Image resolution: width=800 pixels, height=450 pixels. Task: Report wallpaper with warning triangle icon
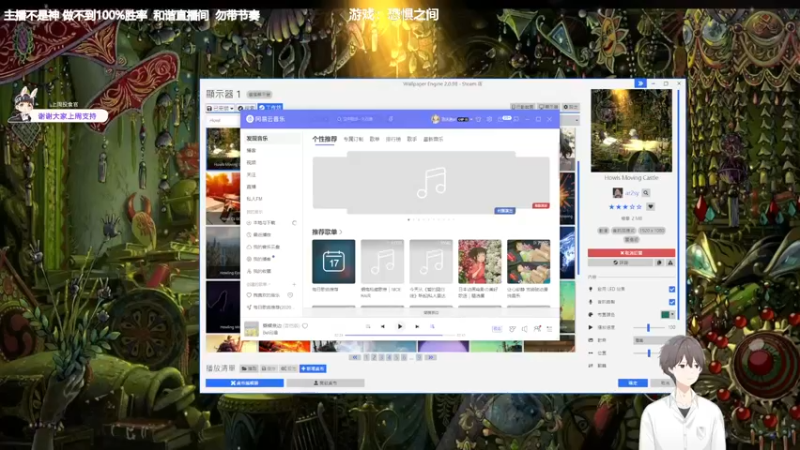670,263
